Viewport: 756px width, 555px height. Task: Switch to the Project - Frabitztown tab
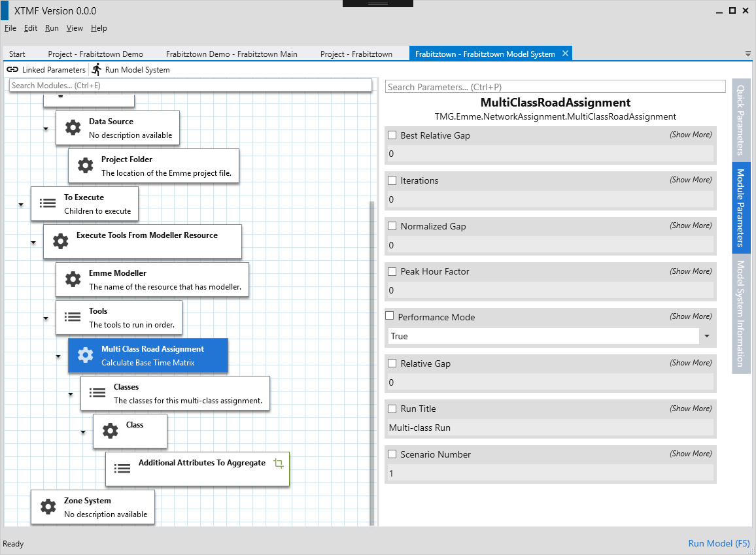point(356,54)
